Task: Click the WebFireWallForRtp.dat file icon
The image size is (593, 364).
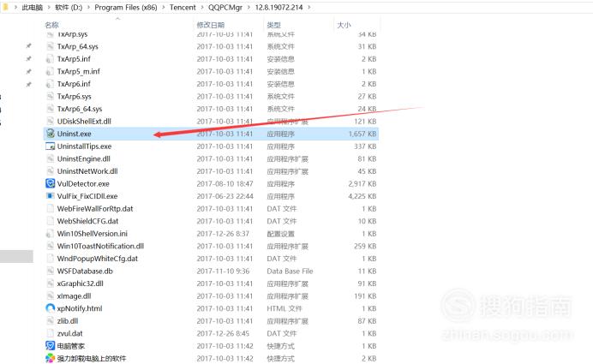Action: pos(50,209)
